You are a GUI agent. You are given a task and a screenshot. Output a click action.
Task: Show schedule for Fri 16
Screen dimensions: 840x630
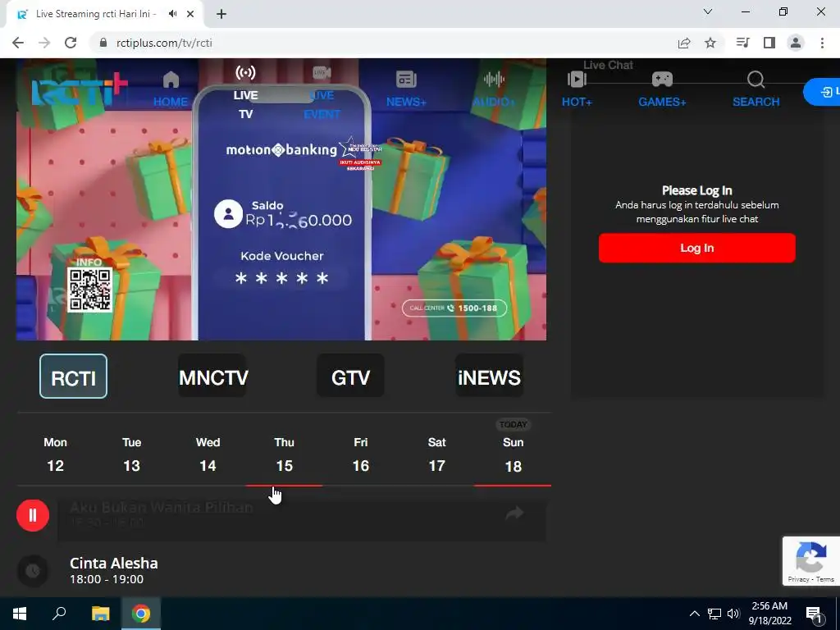[361, 454]
